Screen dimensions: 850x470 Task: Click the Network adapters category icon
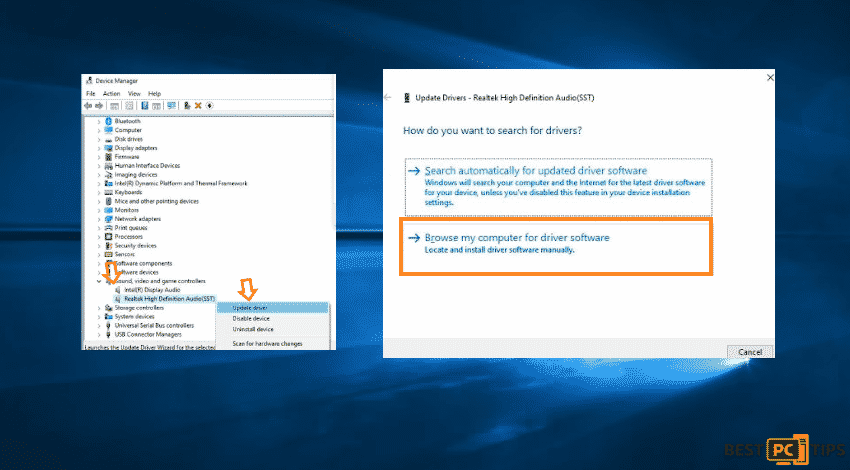(x=108, y=219)
